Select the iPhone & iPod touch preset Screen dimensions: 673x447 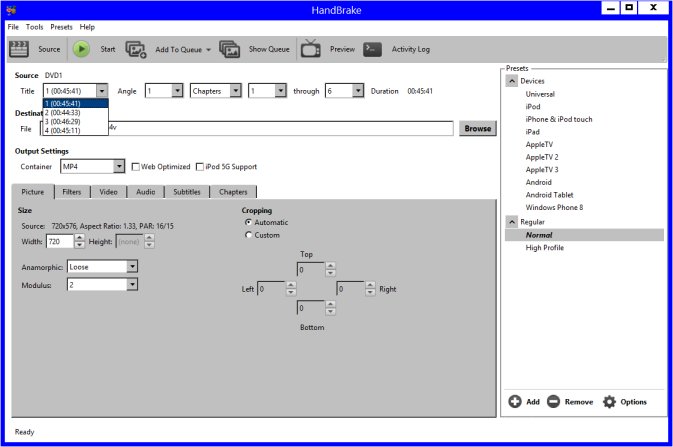point(559,119)
